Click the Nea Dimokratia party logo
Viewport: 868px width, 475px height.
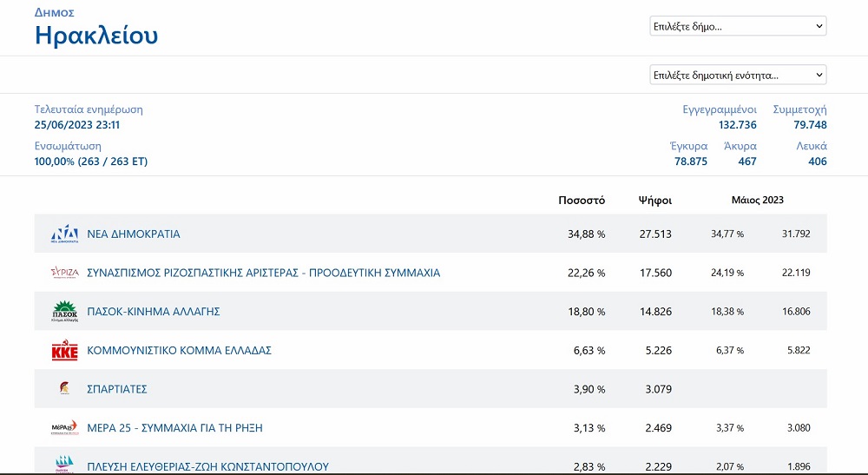65,234
